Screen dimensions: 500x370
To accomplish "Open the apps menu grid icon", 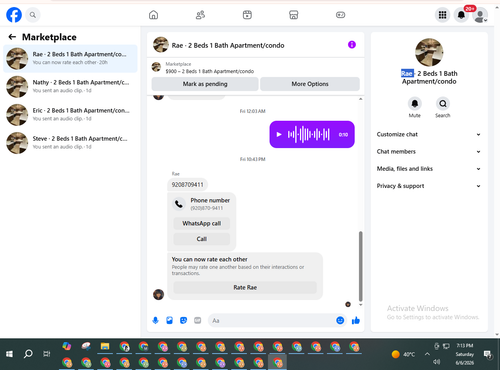I will (442, 15).
